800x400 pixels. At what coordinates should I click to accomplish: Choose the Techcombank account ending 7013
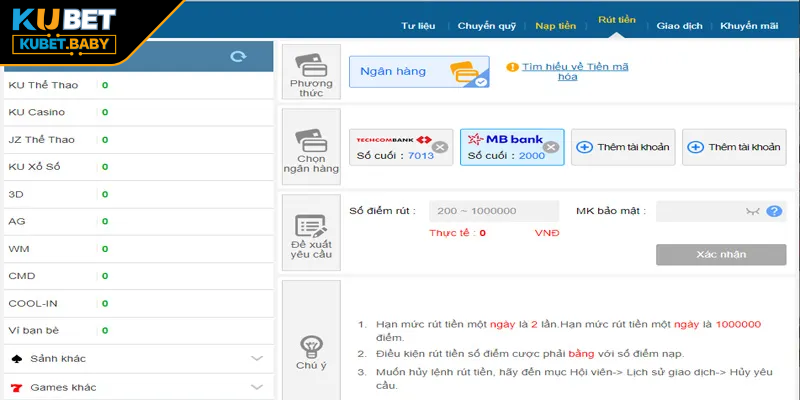pyautogui.click(x=401, y=147)
